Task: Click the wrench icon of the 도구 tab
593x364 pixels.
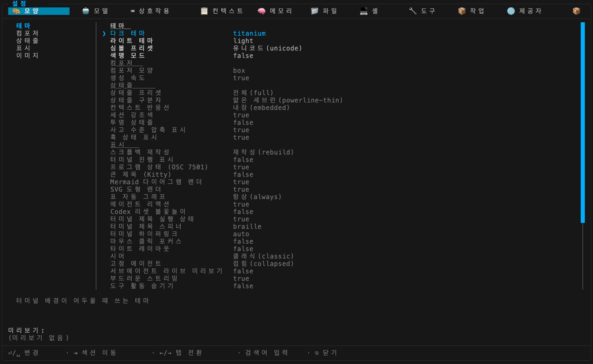Action: 413,11
